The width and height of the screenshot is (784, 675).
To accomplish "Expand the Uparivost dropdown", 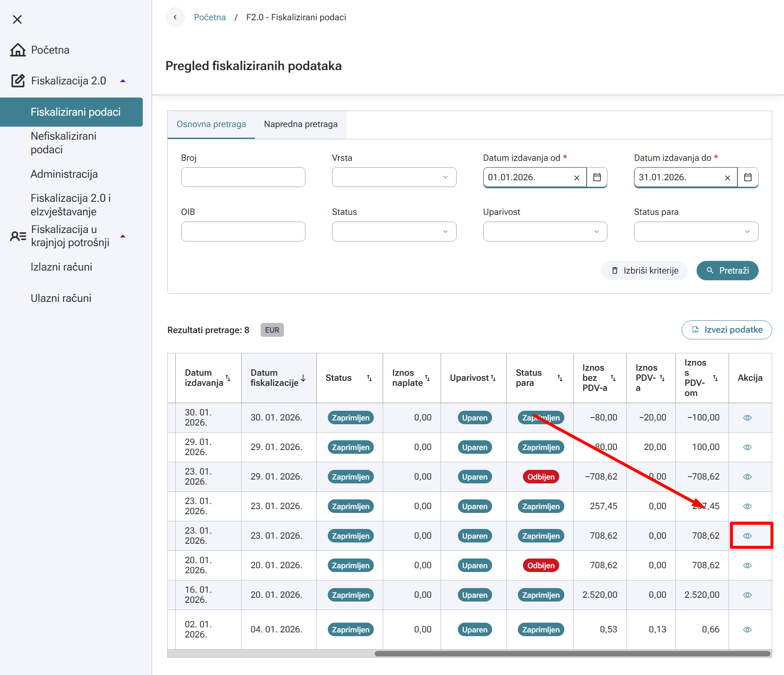I will coord(545,232).
